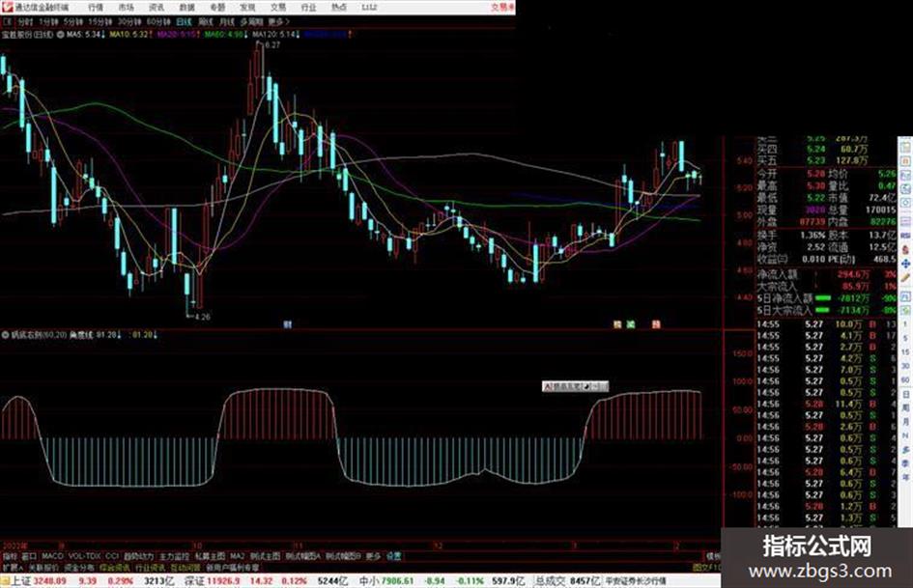Click the gear icon of the sub-chart indicator
This screenshot has width=913, height=588.
coord(5,335)
